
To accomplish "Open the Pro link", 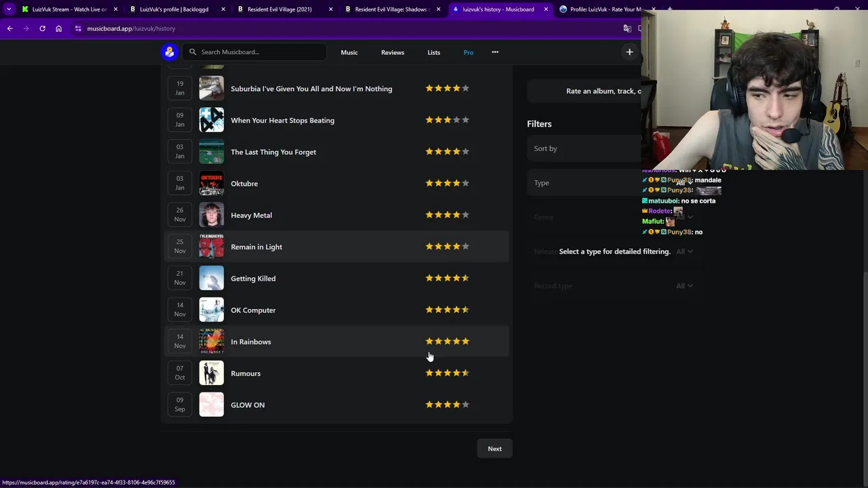I will [469, 52].
